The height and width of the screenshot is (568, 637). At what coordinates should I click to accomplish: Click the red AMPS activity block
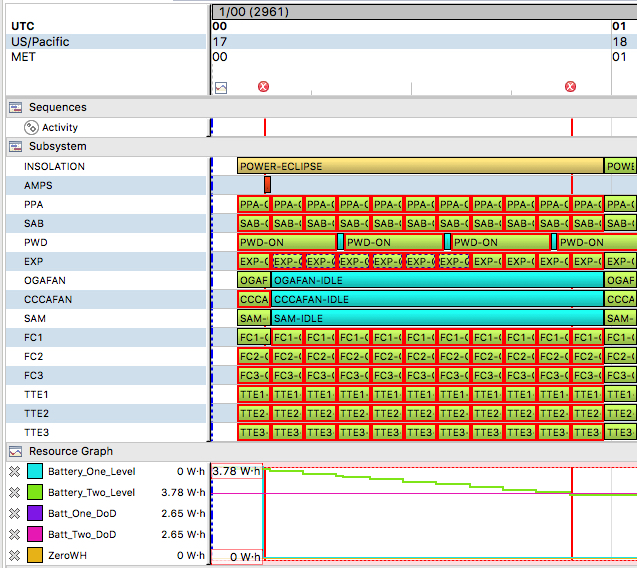267,185
